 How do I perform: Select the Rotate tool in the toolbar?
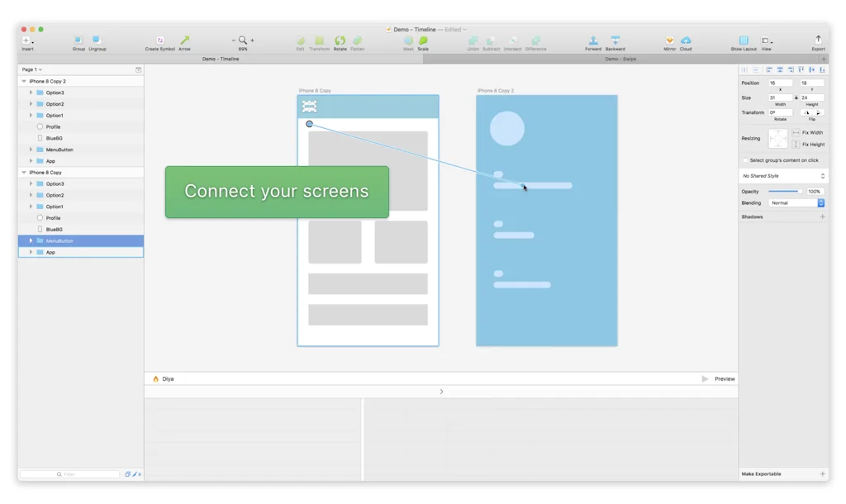click(340, 40)
